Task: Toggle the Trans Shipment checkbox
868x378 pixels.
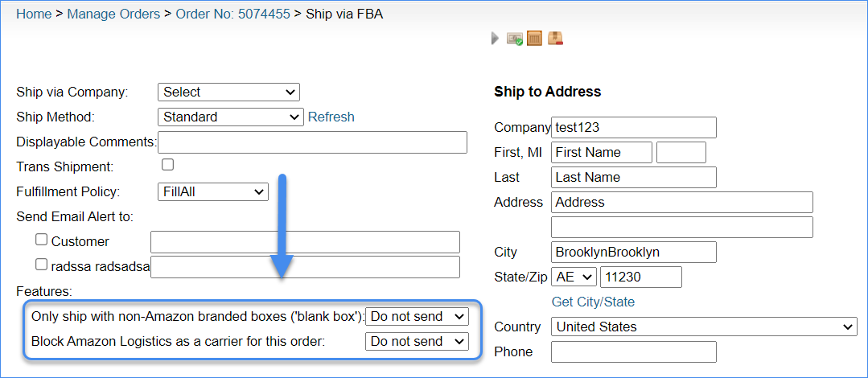Action: tap(167, 164)
